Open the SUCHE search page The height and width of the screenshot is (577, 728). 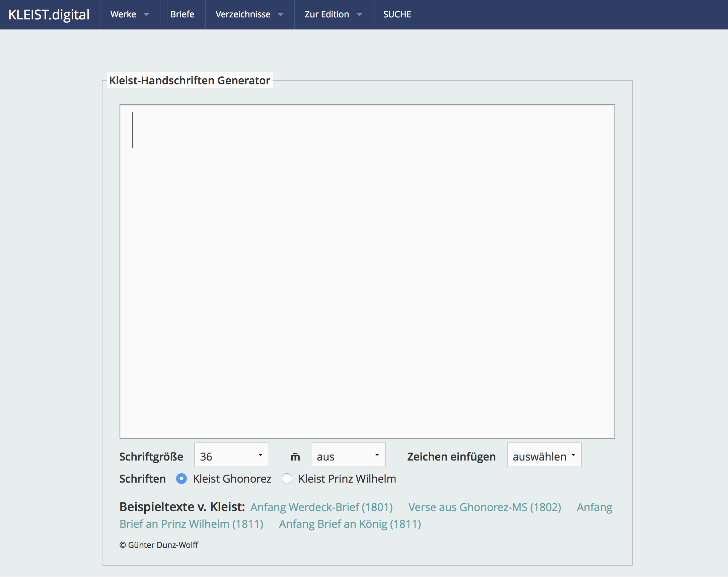(x=397, y=14)
